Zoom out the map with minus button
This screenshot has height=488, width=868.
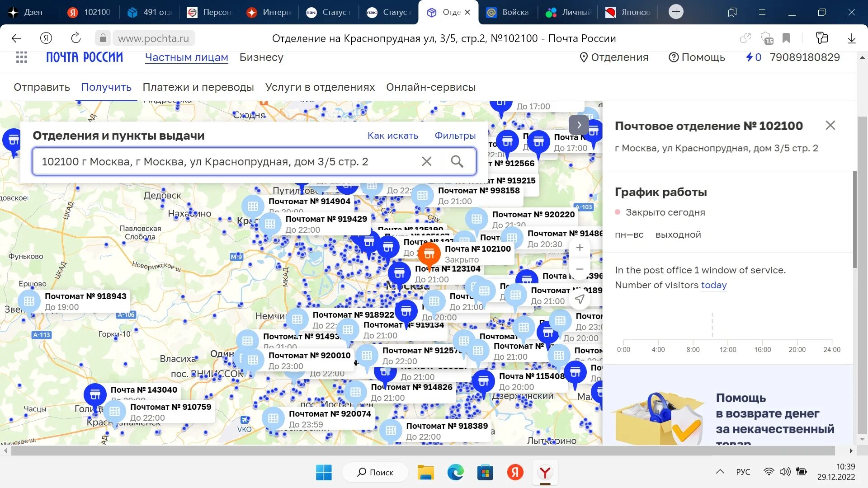(580, 268)
